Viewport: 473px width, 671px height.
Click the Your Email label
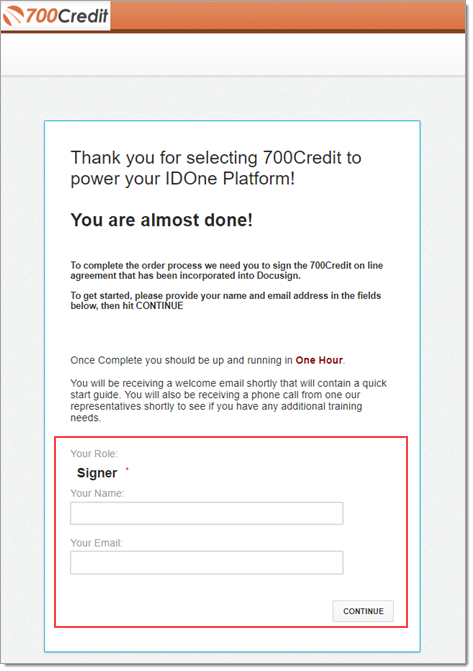(x=96, y=543)
